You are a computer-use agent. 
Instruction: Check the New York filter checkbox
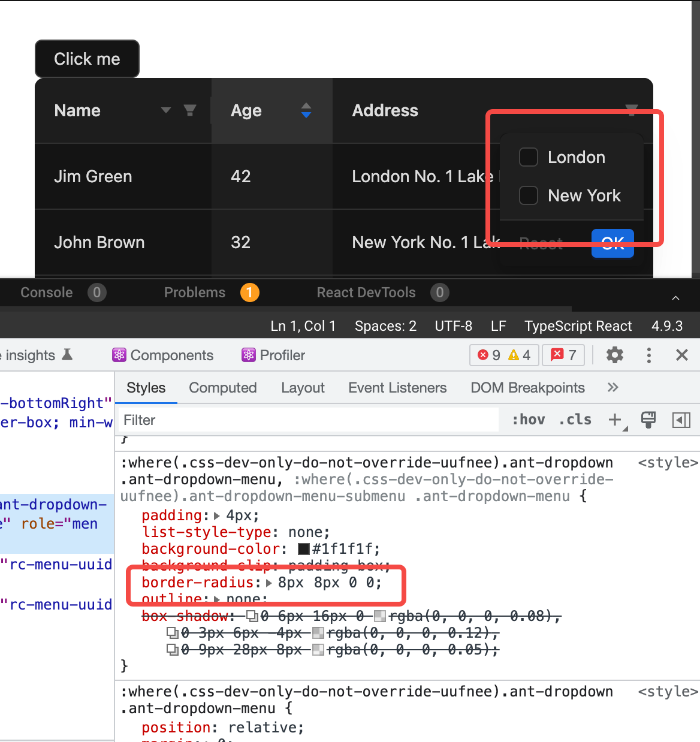(x=528, y=195)
